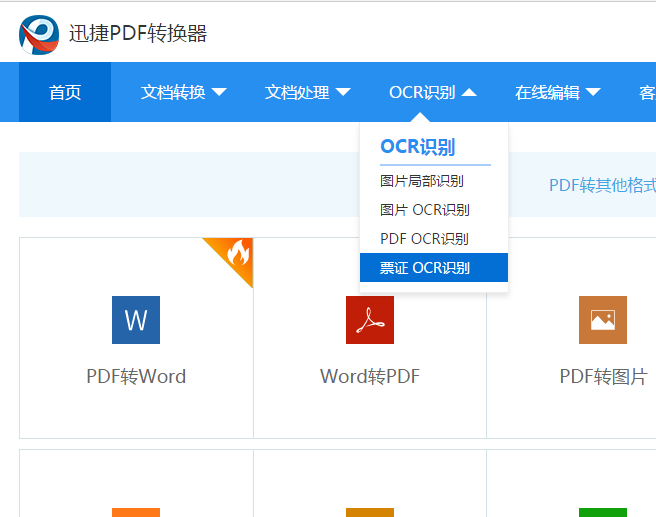Expand the 文档处理 dropdown menu
656x517 pixels.
(308, 92)
